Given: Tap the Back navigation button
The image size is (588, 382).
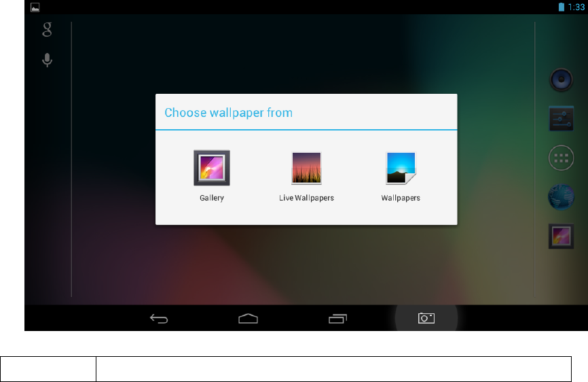Looking at the screenshot, I should coord(159,319).
